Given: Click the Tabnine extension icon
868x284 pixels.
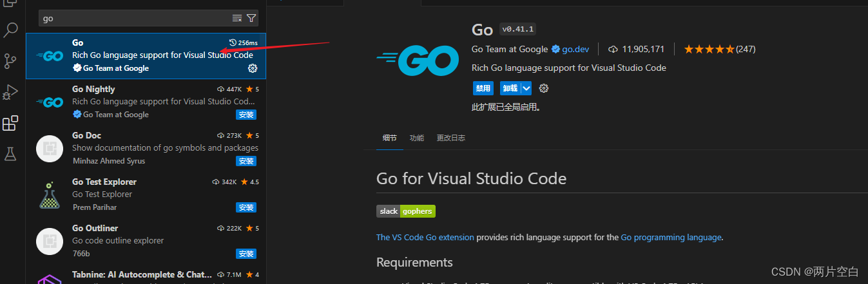Looking at the screenshot, I should point(50,279).
